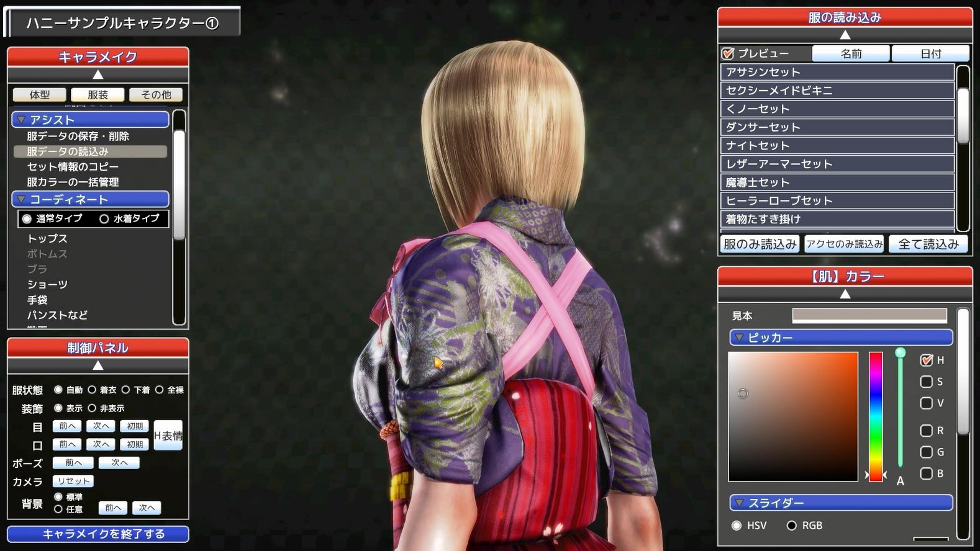
Task: Select アサシンセット in the clothing list
Action: pyautogui.click(x=837, y=72)
